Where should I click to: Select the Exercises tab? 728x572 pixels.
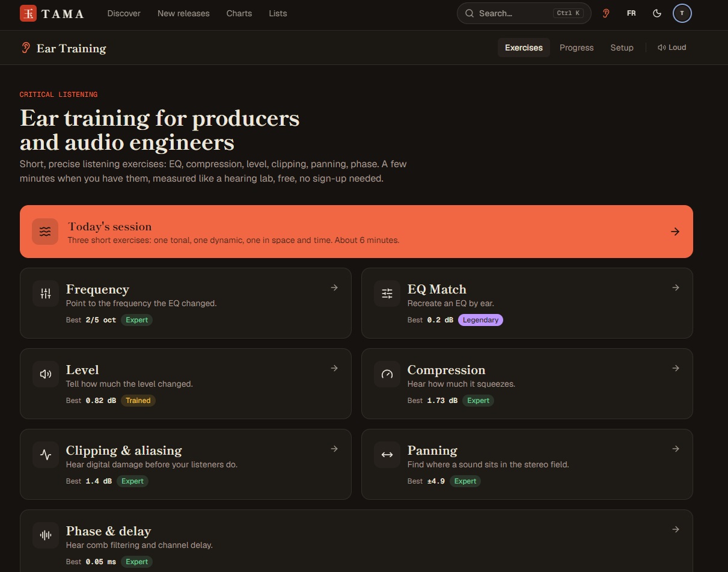click(x=524, y=48)
